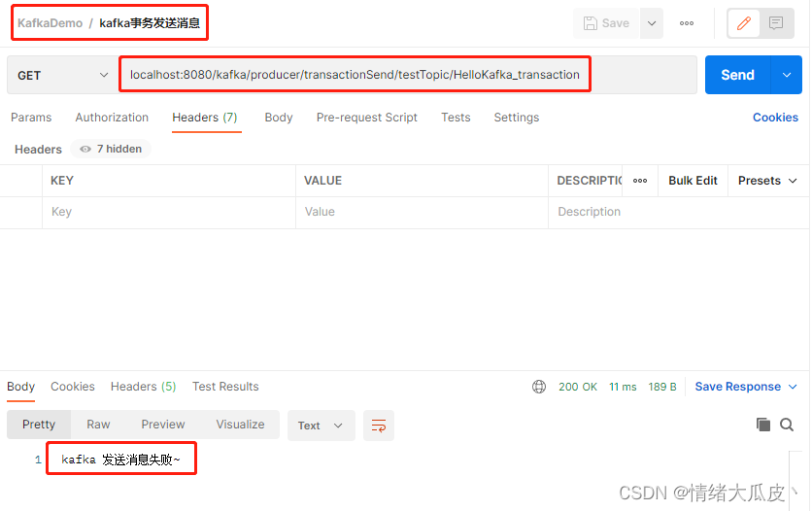The width and height of the screenshot is (812, 511).
Task: Click the response text kafka 发送消息失败~
Action: (x=120, y=460)
